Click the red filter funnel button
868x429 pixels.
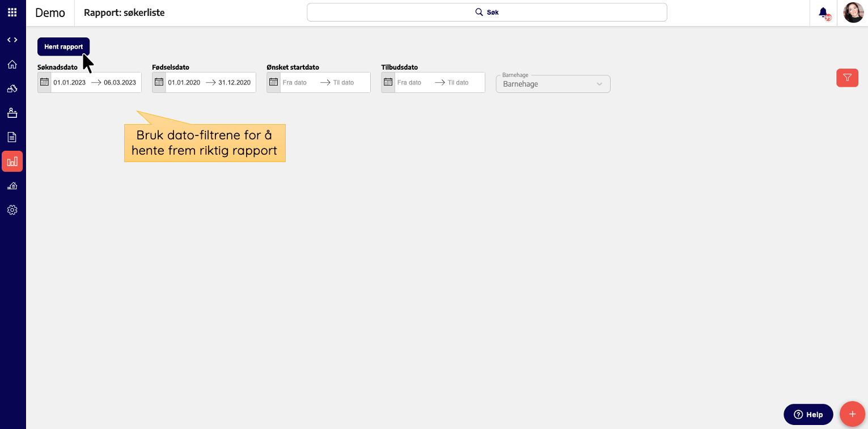point(847,78)
